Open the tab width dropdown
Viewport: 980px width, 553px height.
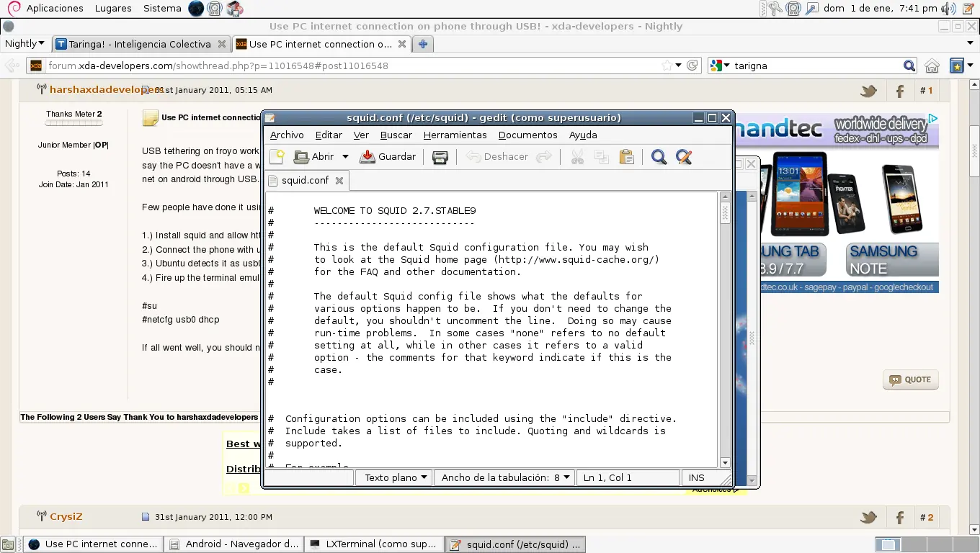pos(505,477)
